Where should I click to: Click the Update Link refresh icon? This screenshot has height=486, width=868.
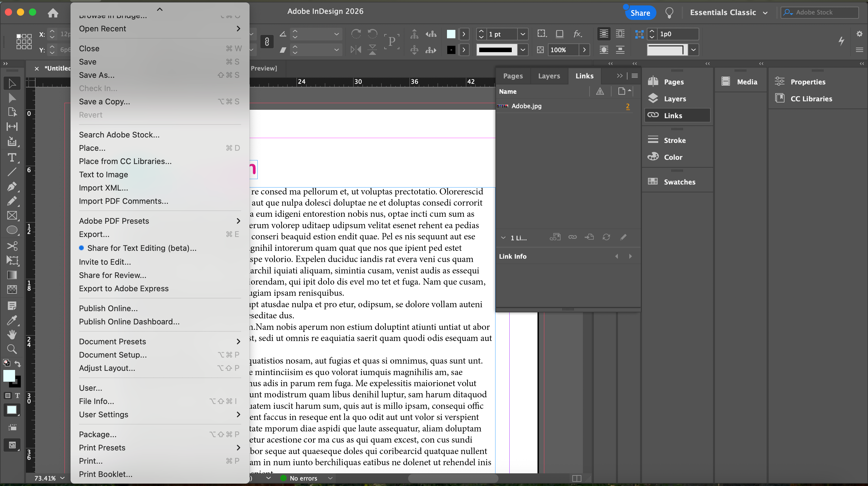(x=606, y=237)
